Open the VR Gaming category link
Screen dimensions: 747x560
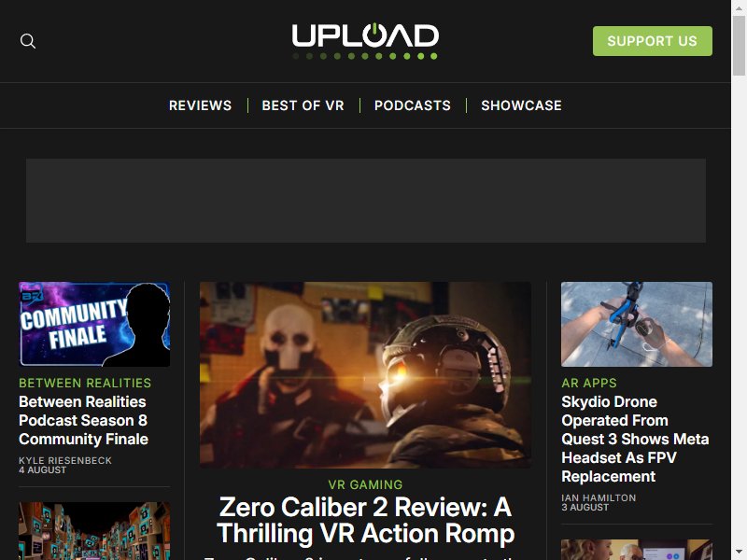pyautogui.click(x=365, y=484)
